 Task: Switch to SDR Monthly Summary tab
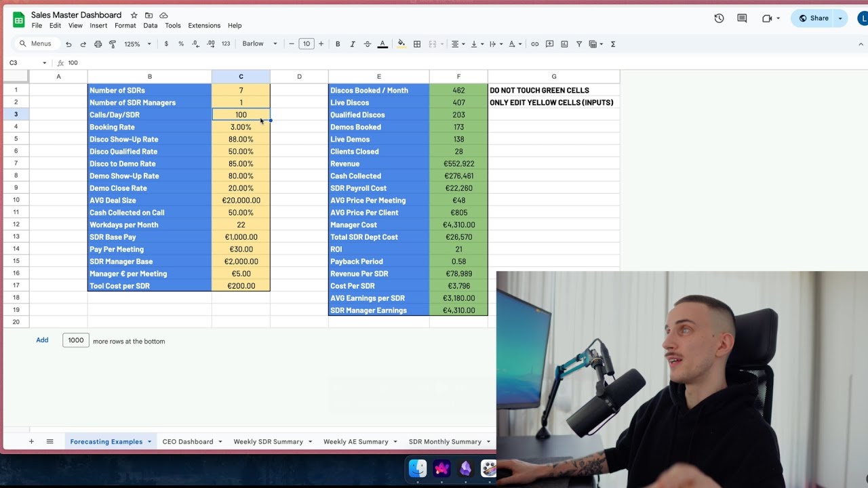pos(445,442)
